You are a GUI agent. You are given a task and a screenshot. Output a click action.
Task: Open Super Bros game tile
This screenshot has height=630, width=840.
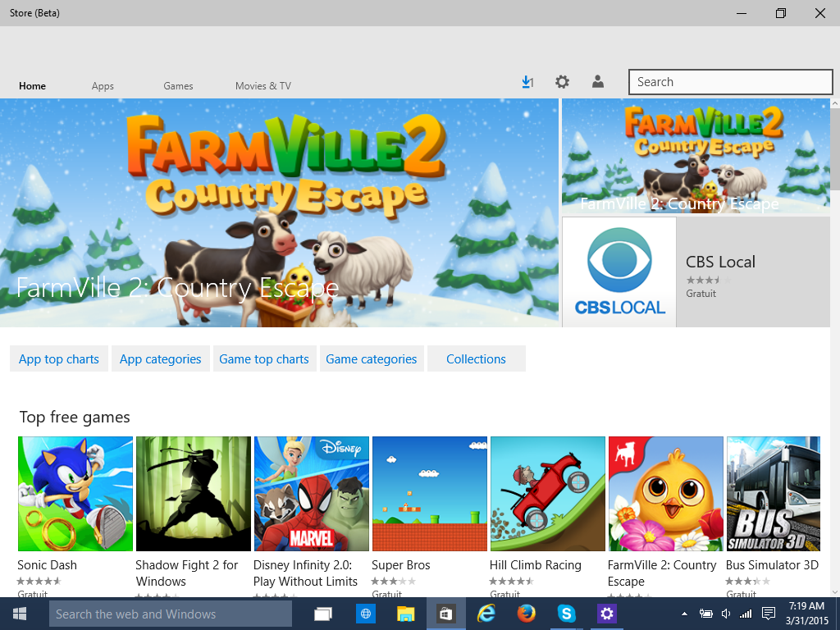click(x=430, y=493)
